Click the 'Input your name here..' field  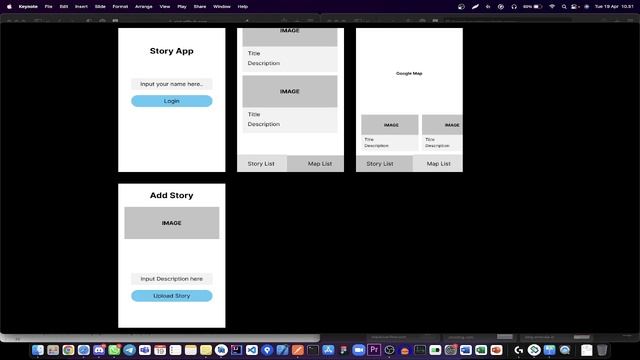coord(172,84)
